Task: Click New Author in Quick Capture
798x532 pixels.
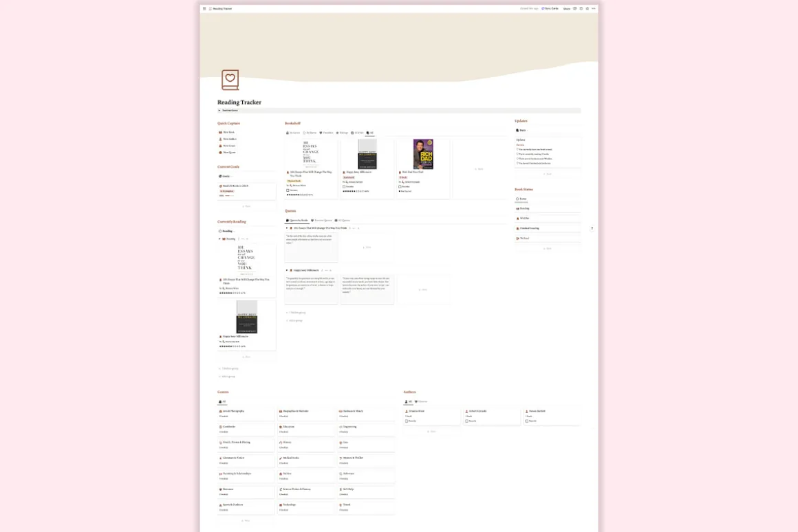Action: coord(228,139)
